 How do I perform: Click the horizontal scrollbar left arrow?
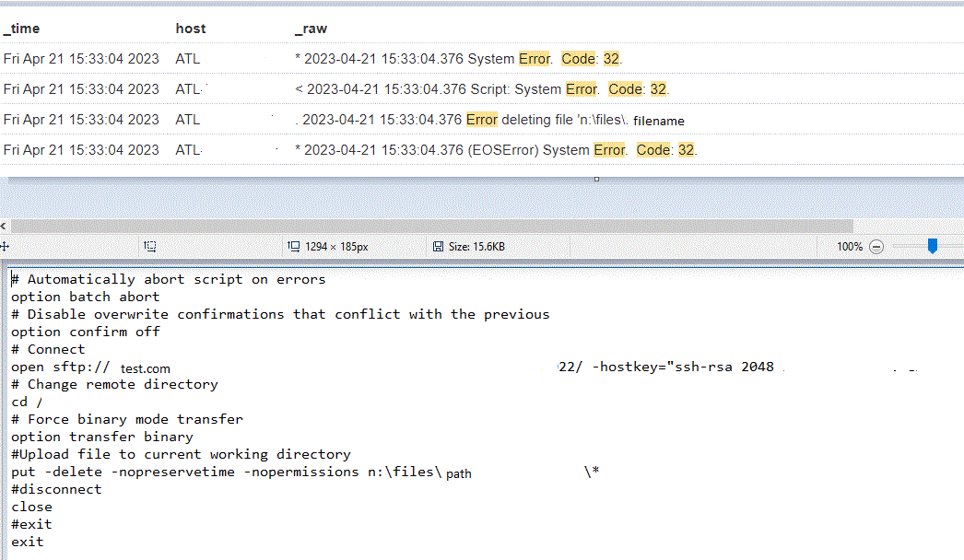tap(5, 226)
